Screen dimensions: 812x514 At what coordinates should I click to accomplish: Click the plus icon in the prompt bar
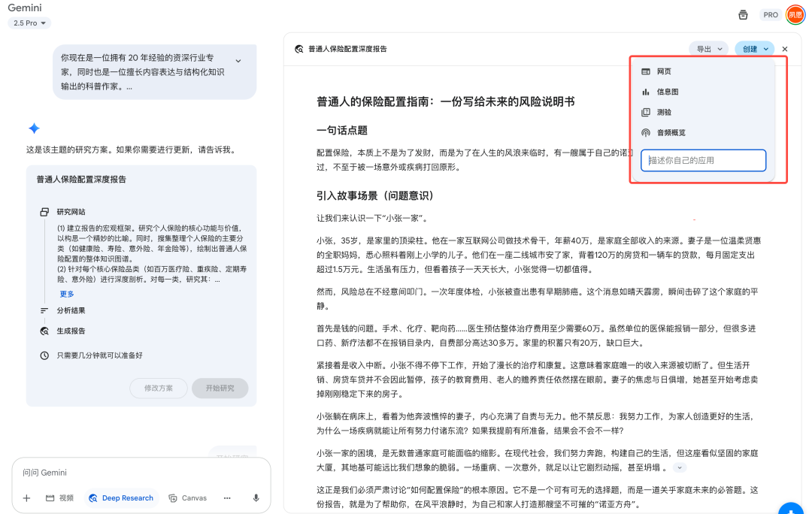[26, 497]
